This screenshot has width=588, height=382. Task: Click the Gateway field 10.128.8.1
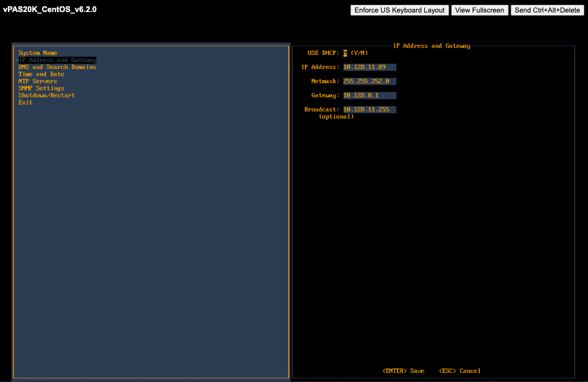370,95
